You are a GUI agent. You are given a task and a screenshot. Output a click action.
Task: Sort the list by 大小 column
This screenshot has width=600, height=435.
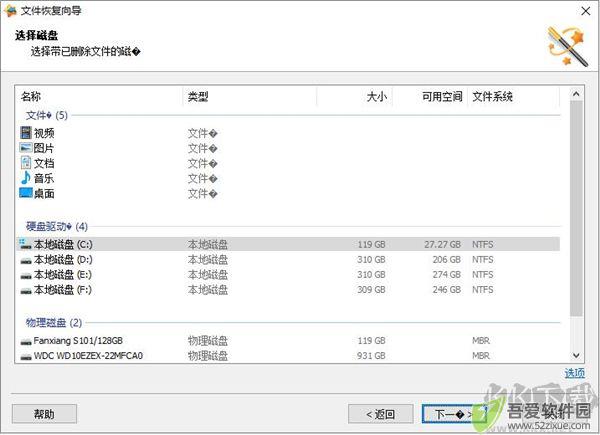377,96
